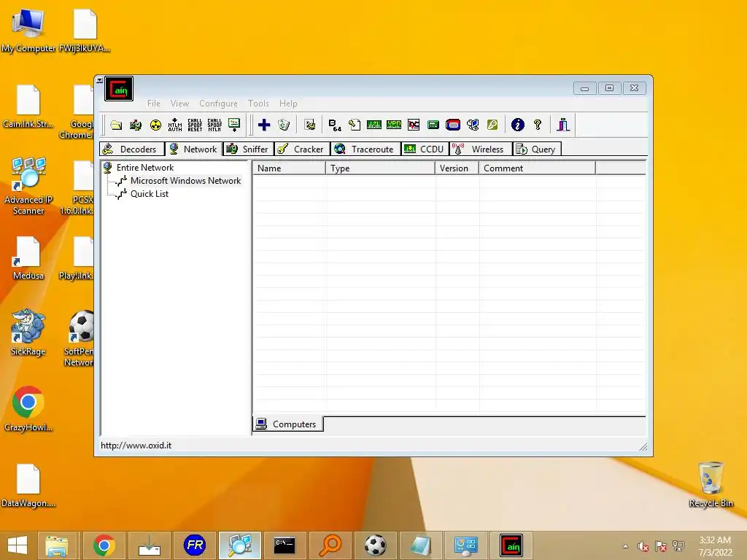Open the View menu
Viewport: 747px width, 560px height.
click(x=179, y=104)
